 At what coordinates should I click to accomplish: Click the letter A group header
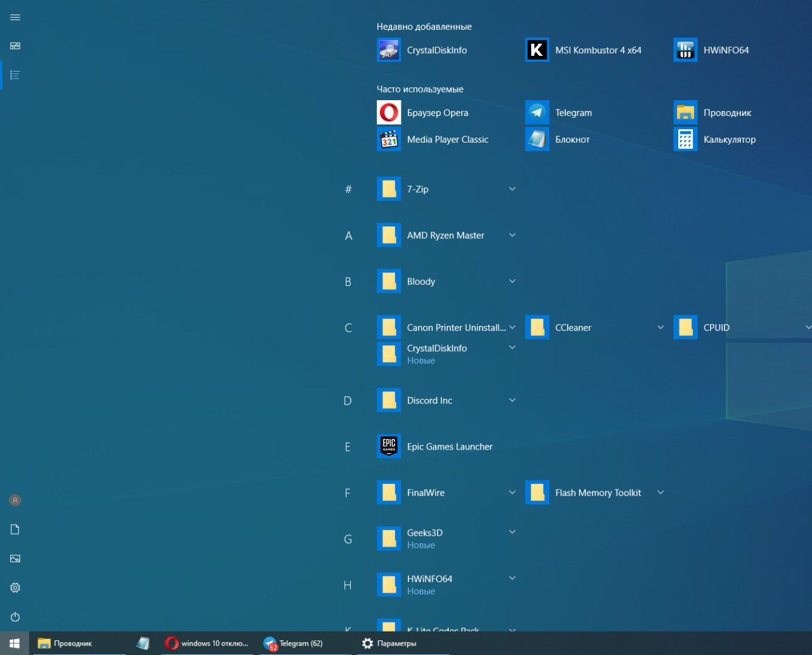tap(348, 235)
